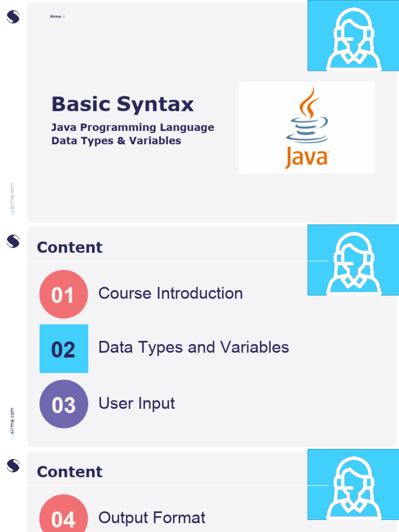This screenshot has height=532, width=399.
Task: Click the 'Course Introduction' item text
Action: click(x=170, y=294)
